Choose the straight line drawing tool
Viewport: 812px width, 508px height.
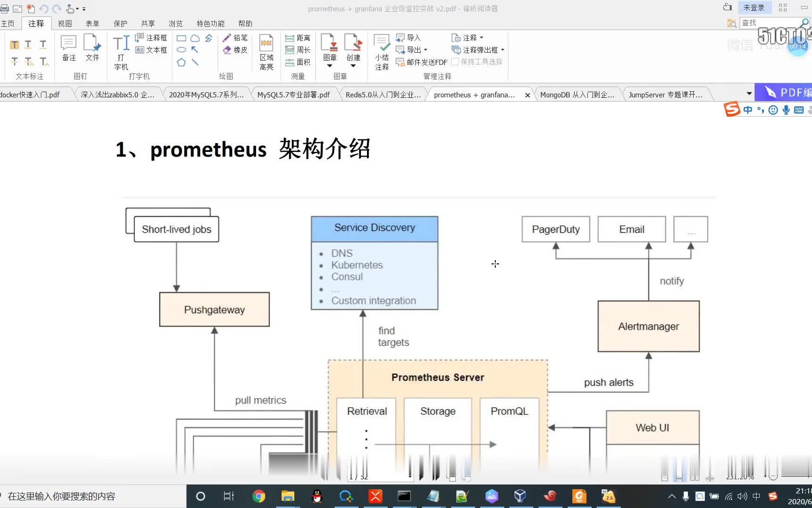(x=195, y=62)
